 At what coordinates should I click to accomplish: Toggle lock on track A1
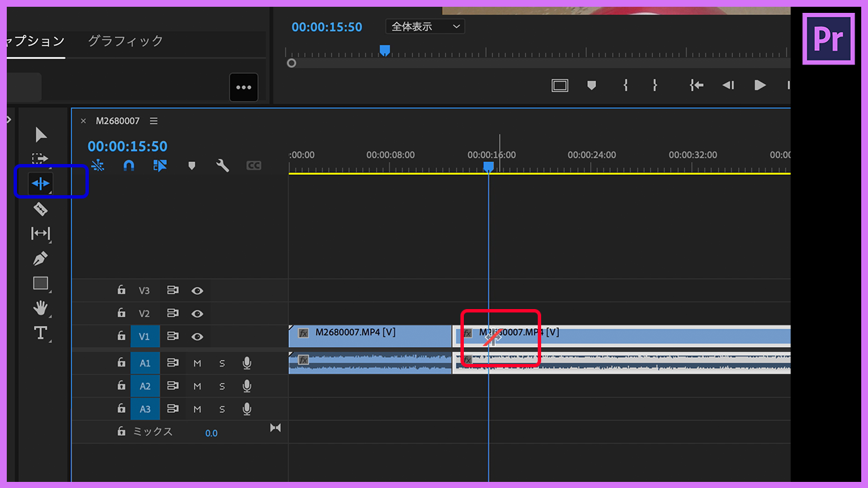[x=121, y=363]
